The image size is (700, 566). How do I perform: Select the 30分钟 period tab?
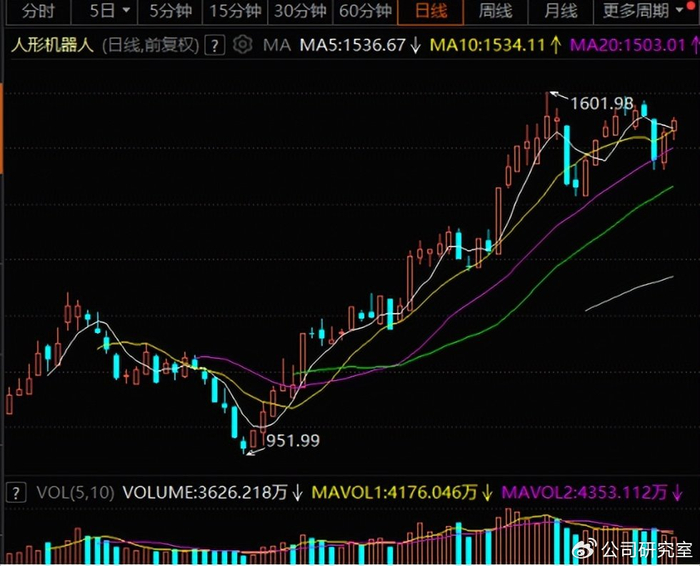[x=300, y=11]
